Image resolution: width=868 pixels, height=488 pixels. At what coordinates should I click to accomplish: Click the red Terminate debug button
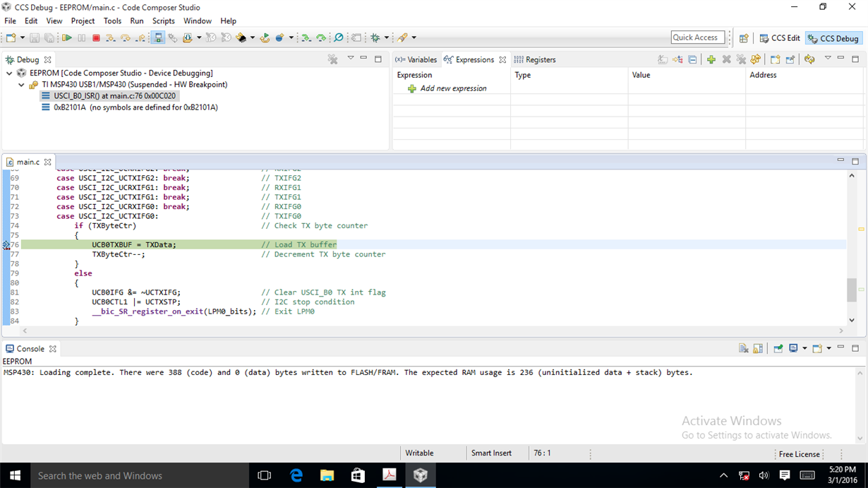pyautogui.click(x=96, y=37)
